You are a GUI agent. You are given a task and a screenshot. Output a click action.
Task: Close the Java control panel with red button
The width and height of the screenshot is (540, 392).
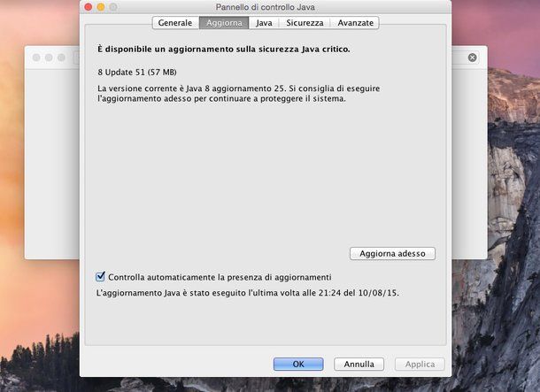click(89, 7)
